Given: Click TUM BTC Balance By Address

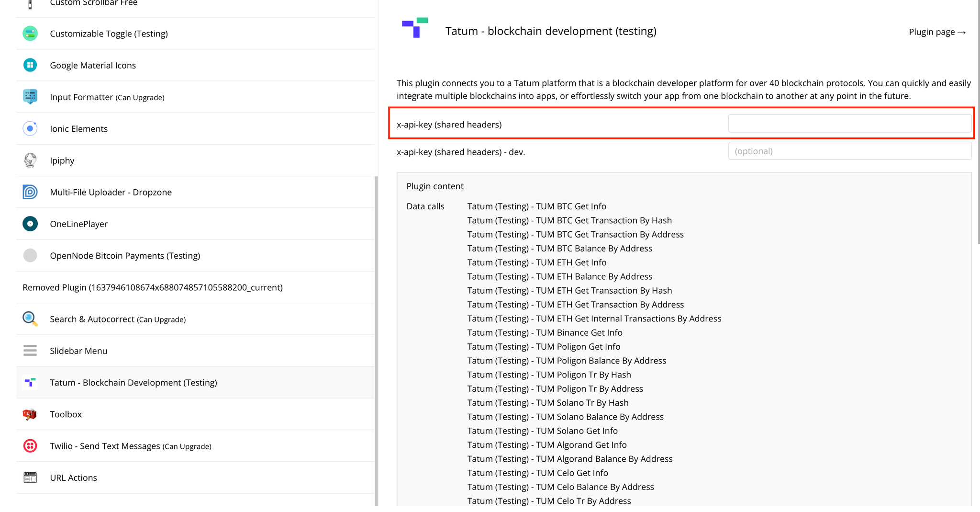Looking at the screenshot, I should click(x=559, y=248).
